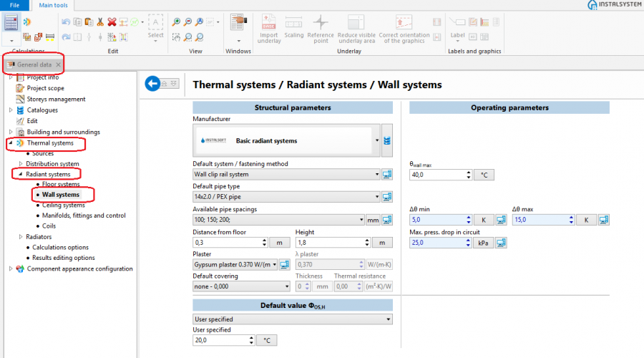The image size is (644, 358).
Task: Switch to the General data tab
Action: (x=34, y=64)
